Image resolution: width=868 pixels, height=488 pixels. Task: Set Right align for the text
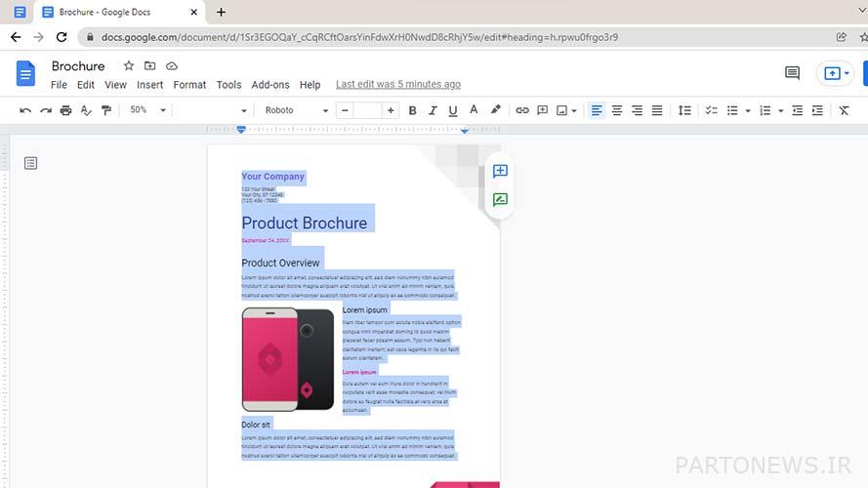coord(637,110)
